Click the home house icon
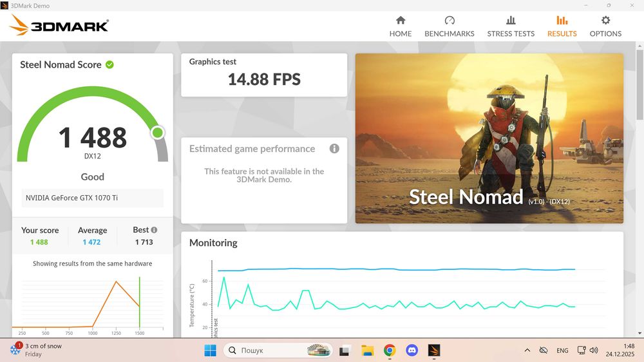 (x=401, y=20)
